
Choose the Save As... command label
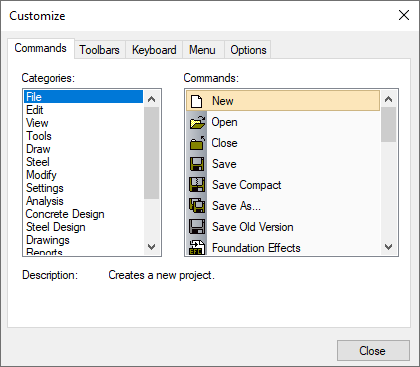coord(236,206)
